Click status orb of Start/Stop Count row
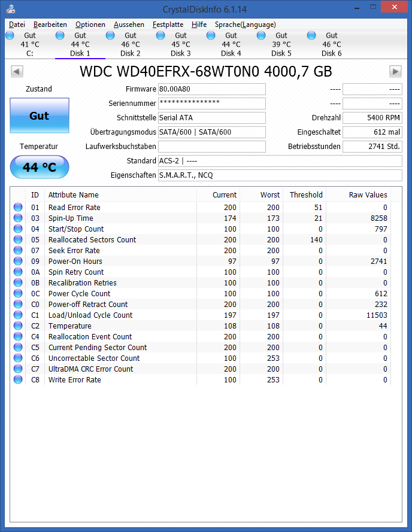Image resolution: width=412 pixels, height=532 pixels. tap(18, 229)
